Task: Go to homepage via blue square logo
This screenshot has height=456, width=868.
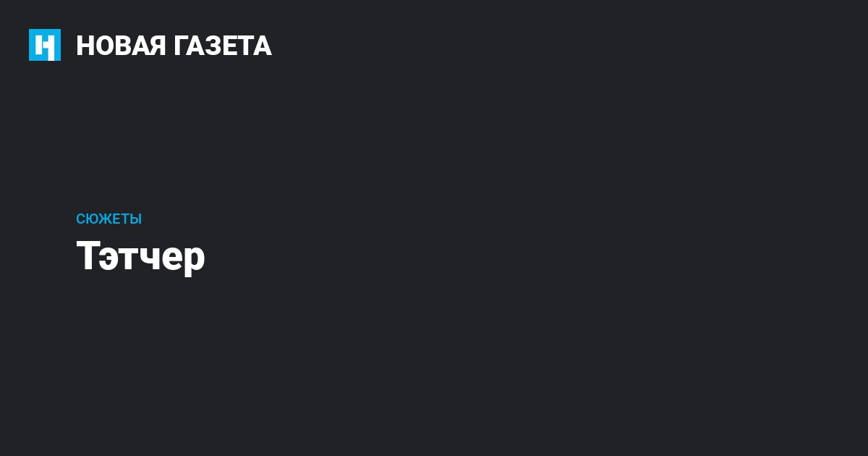Action: click(45, 45)
